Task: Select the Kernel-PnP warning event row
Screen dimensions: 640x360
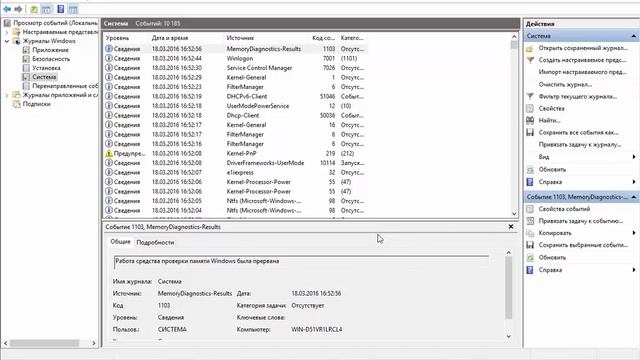Action: (235, 153)
